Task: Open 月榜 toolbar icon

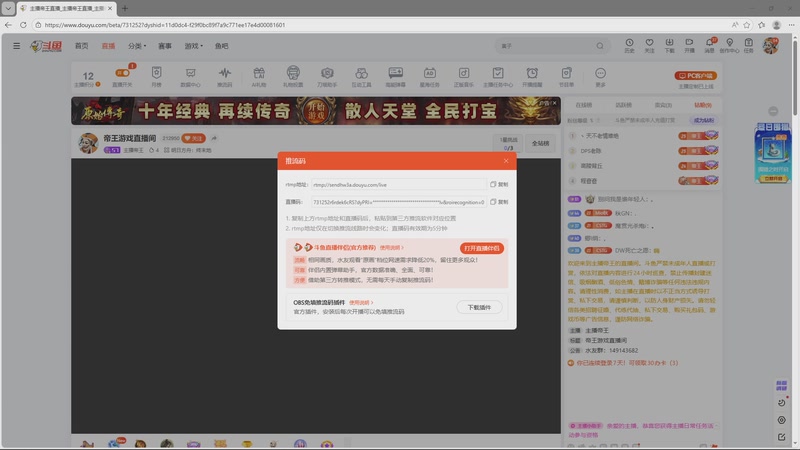Action: click(x=157, y=77)
